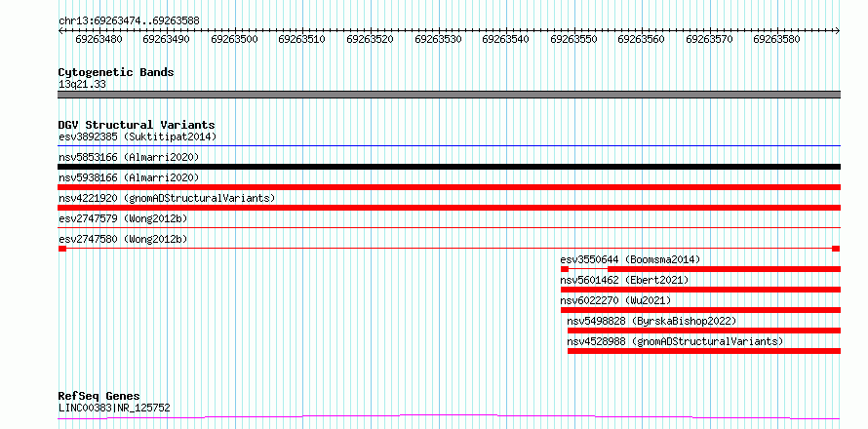Click ruler position 69263510
This screenshot has width=868, height=429.
tap(302, 39)
